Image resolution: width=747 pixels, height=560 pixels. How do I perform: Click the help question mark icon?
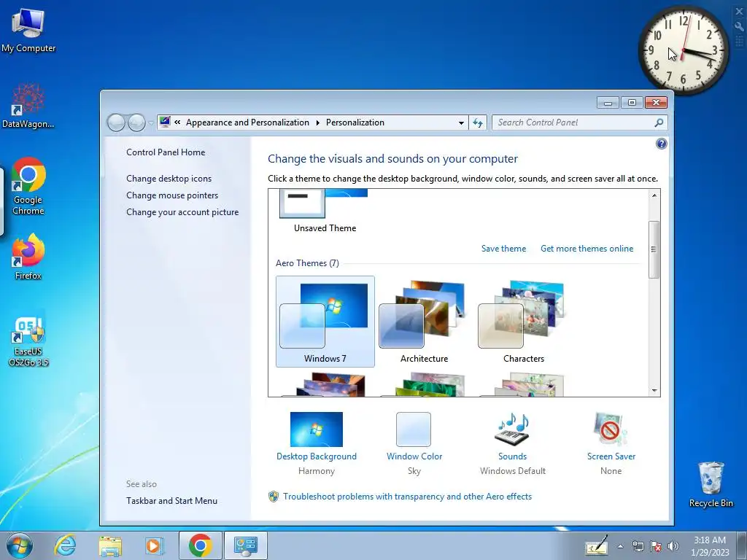tap(661, 144)
